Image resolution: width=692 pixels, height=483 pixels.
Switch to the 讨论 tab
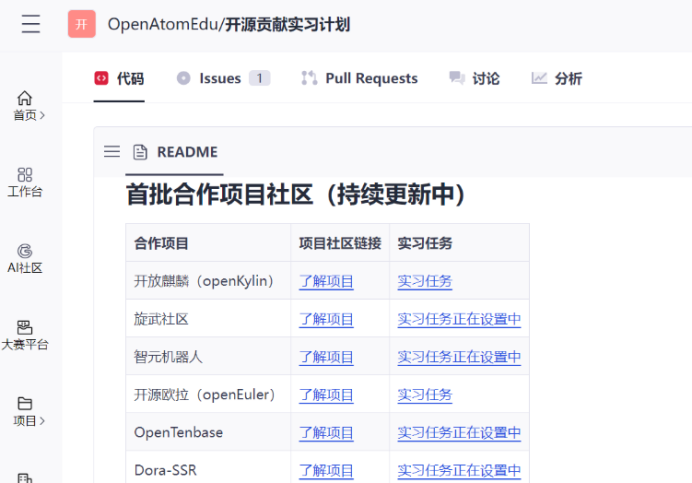[474, 79]
